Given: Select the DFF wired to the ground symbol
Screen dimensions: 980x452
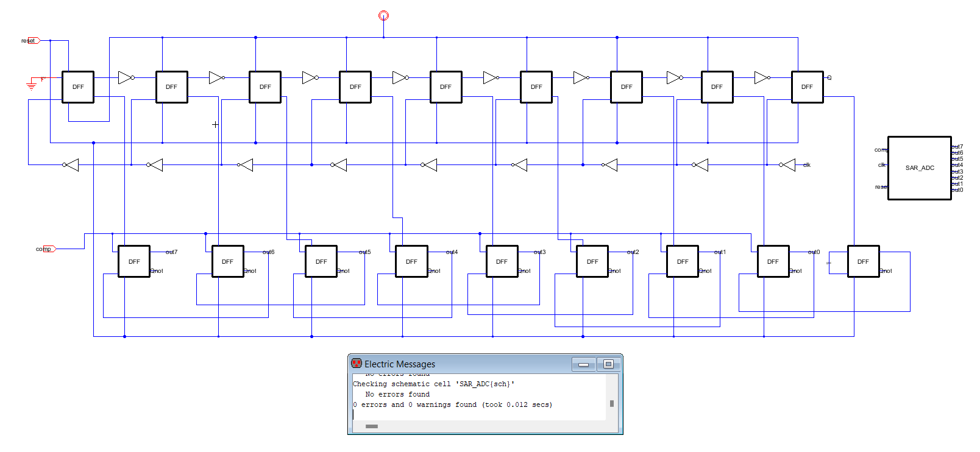Looking at the screenshot, I should point(78,87).
